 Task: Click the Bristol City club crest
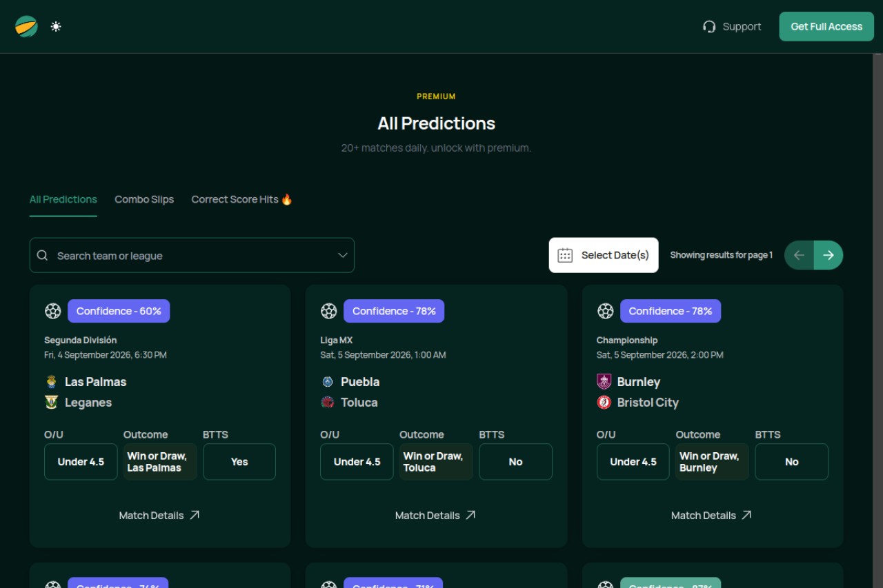604,403
